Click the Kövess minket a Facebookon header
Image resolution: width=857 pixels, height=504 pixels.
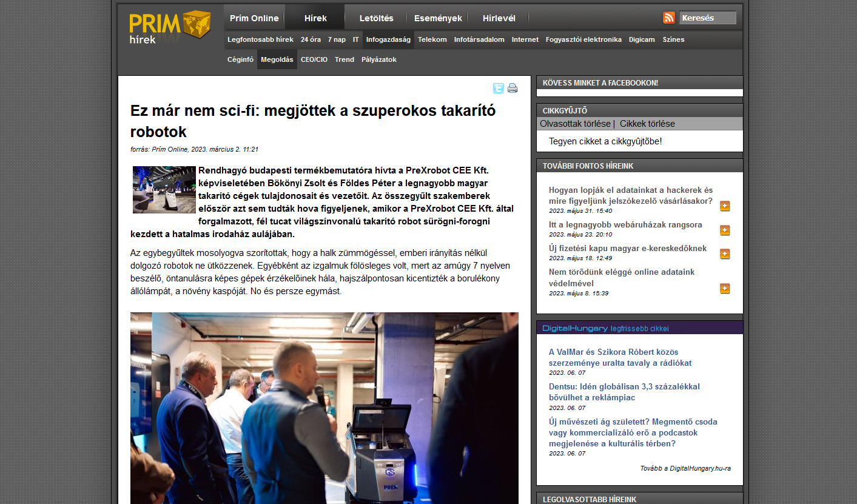coord(640,82)
